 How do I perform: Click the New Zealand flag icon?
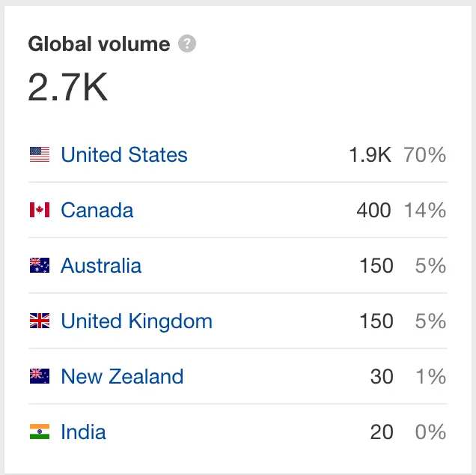coord(40,377)
